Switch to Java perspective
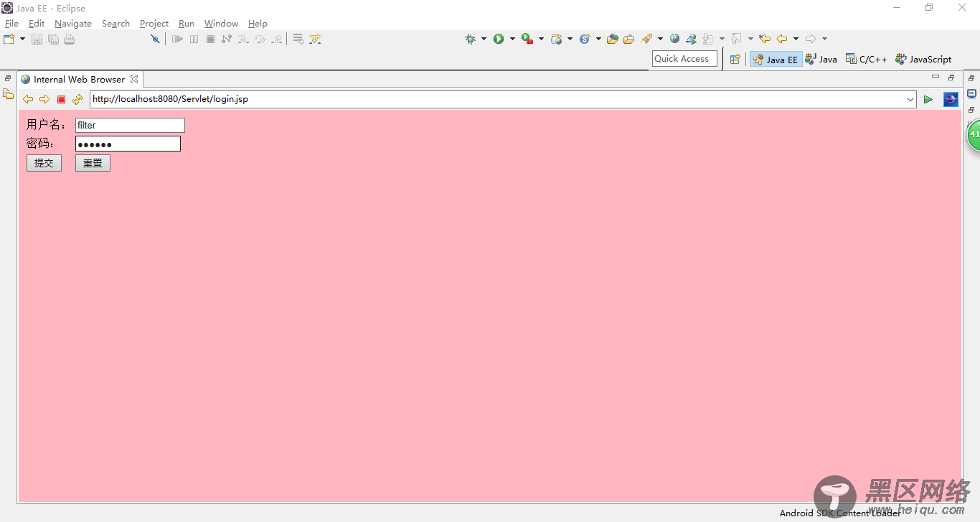The width and height of the screenshot is (980, 522). click(x=821, y=60)
